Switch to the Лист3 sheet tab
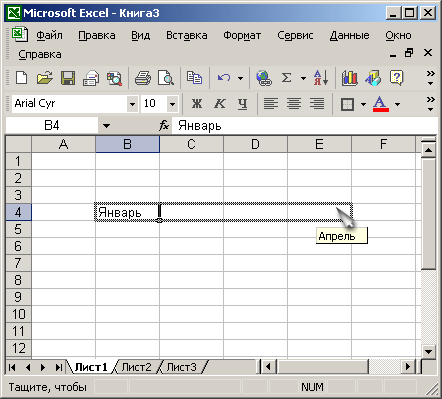 pyautogui.click(x=182, y=367)
